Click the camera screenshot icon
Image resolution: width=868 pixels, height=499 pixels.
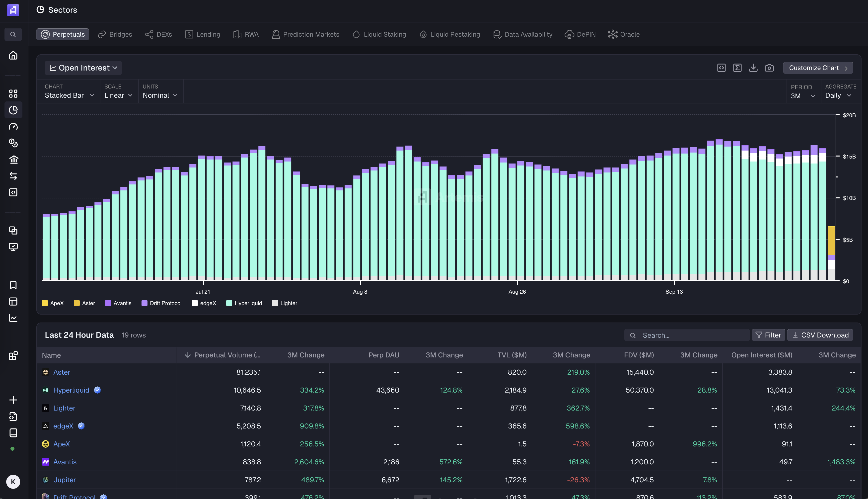pyautogui.click(x=769, y=68)
